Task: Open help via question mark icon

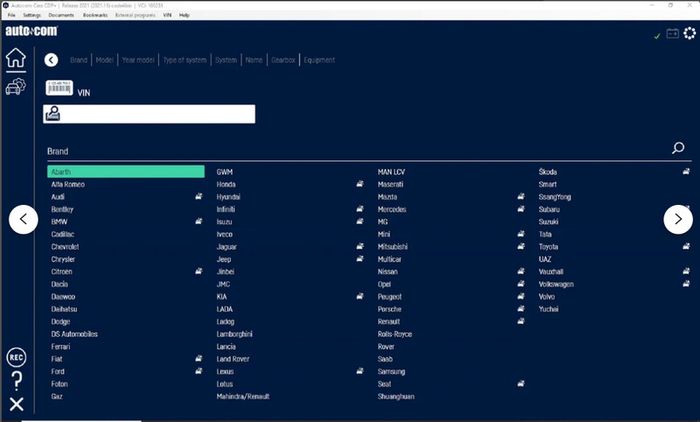Action: click(17, 381)
